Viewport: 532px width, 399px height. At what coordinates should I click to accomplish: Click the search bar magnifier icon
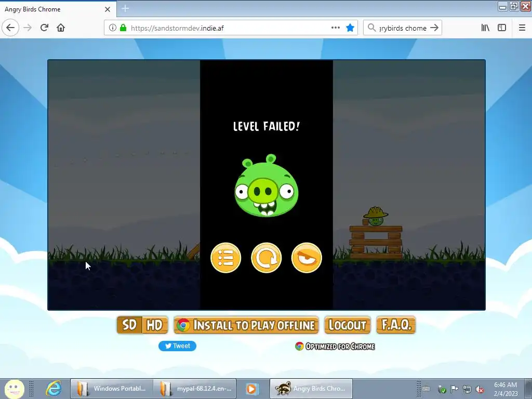tap(371, 28)
